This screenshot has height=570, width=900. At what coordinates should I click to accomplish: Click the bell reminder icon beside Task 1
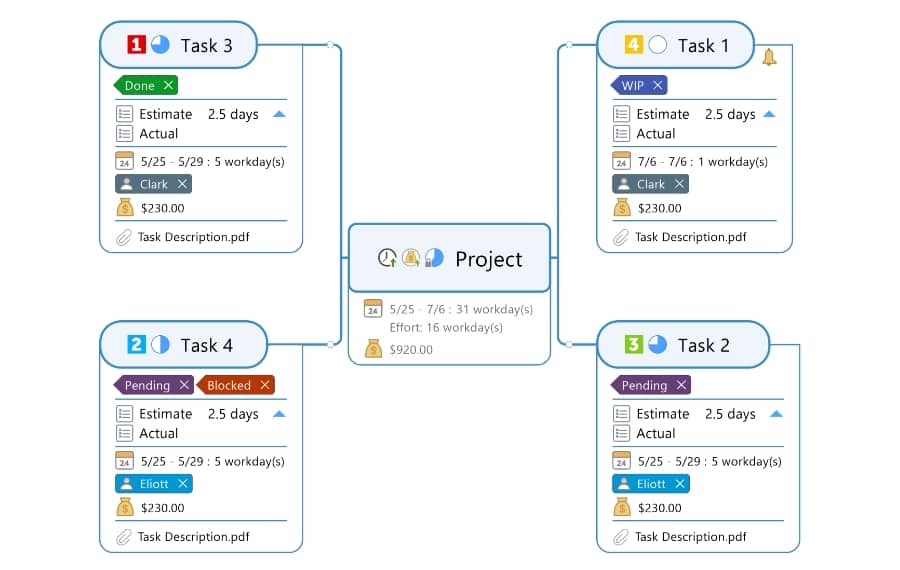pyautogui.click(x=769, y=57)
